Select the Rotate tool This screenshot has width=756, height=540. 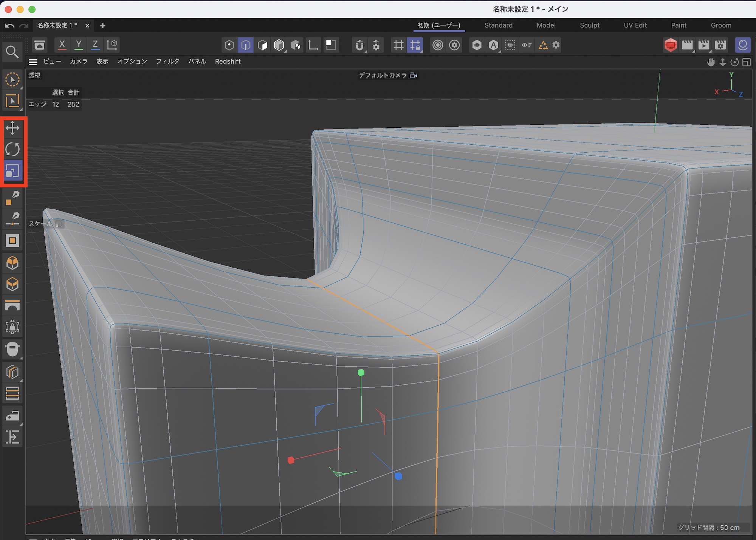coord(12,150)
